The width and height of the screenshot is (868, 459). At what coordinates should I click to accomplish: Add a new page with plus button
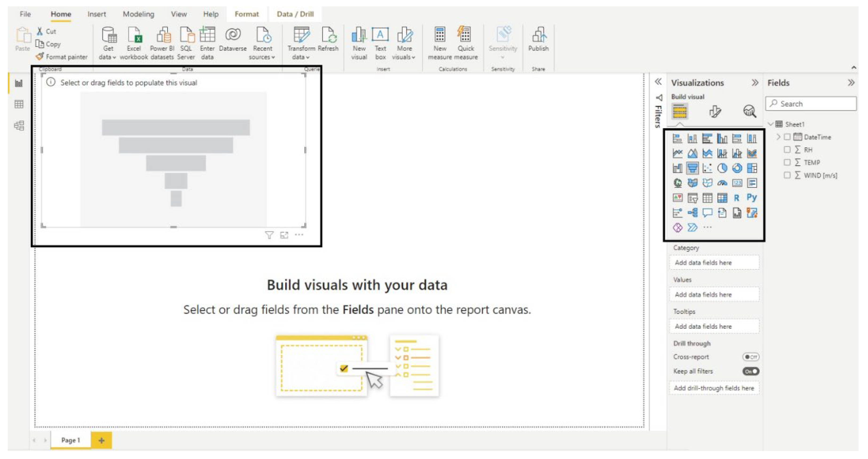point(102,440)
